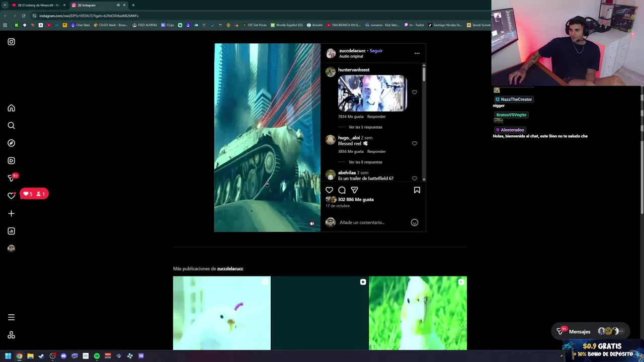Open a new browser tab

click(133, 5)
